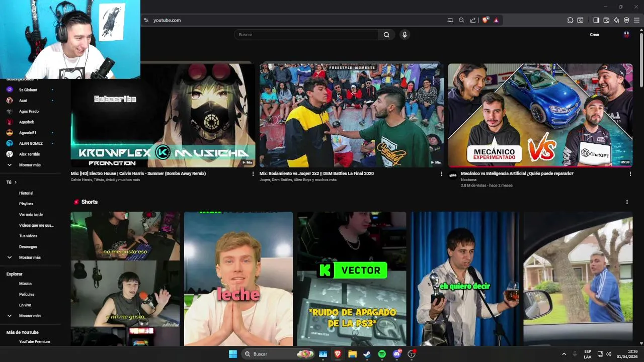Open Alex Terrible channel avatar

(x=10, y=154)
